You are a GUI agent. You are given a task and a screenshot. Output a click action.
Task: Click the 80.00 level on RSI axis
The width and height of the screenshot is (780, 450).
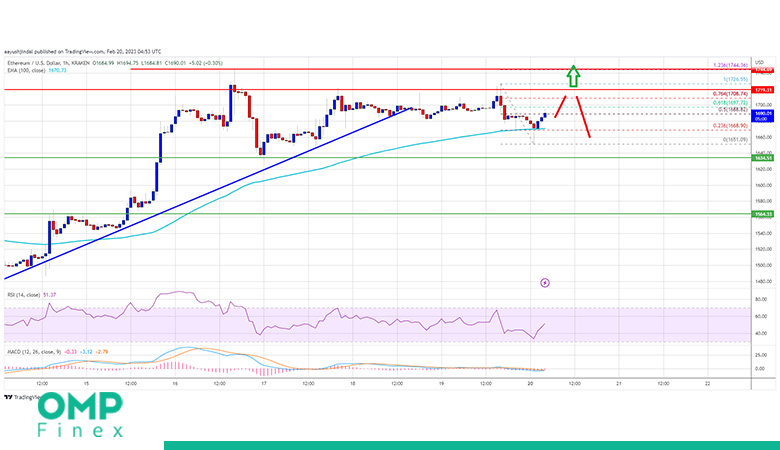761,300
